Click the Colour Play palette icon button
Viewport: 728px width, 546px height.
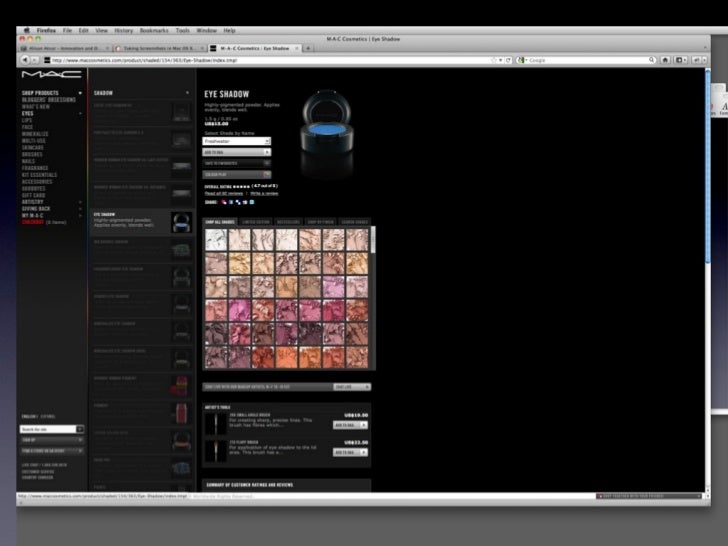click(267, 174)
